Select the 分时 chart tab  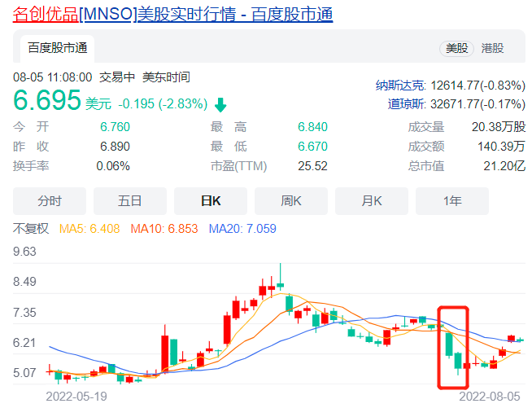(50, 201)
